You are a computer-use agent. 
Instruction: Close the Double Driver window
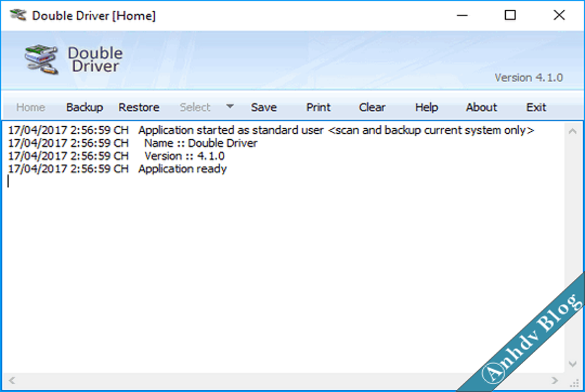tap(559, 16)
